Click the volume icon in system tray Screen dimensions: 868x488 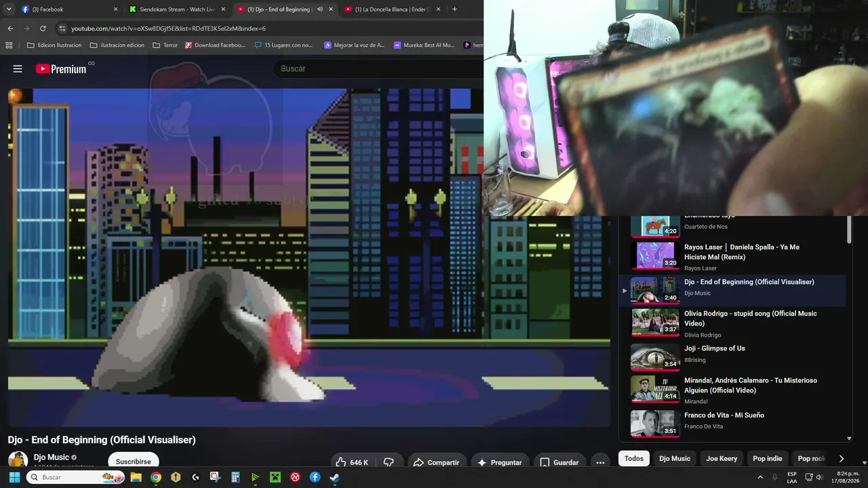(819, 477)
